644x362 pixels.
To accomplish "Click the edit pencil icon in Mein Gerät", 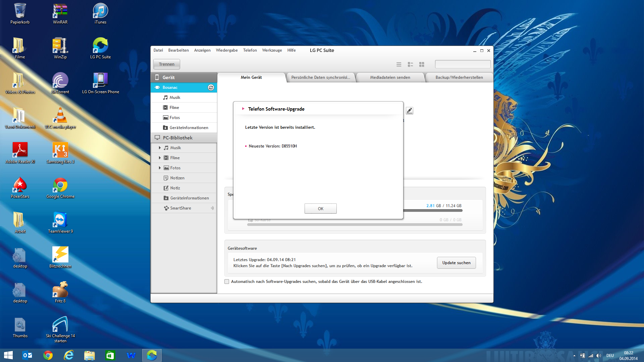I will coord(409,111).
